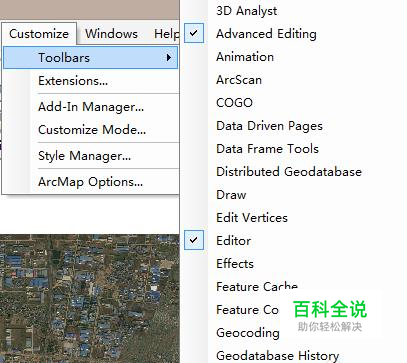Enable the Animation toolbar
This screenshot has height=363, width=407.
point(245,57)
